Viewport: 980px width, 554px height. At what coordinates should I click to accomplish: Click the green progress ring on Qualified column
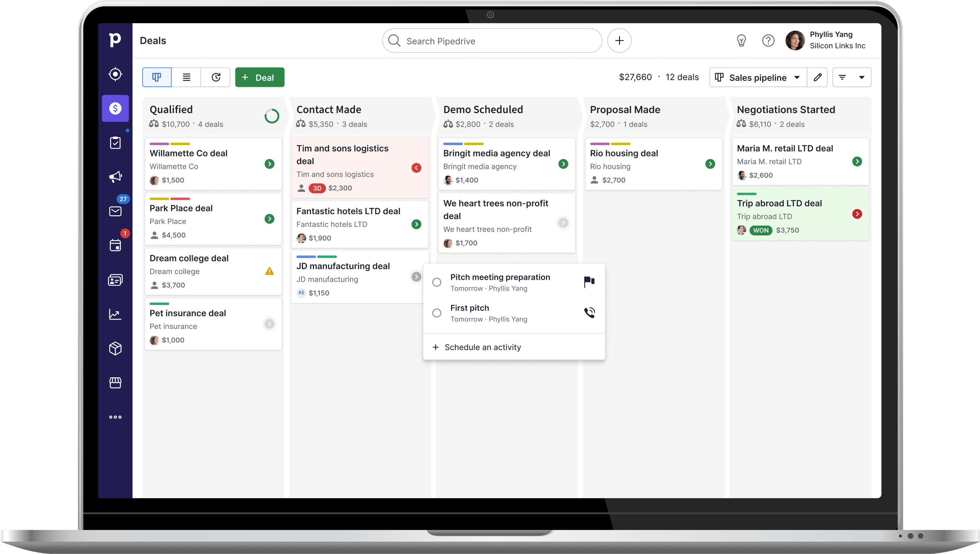pos(271,116)
